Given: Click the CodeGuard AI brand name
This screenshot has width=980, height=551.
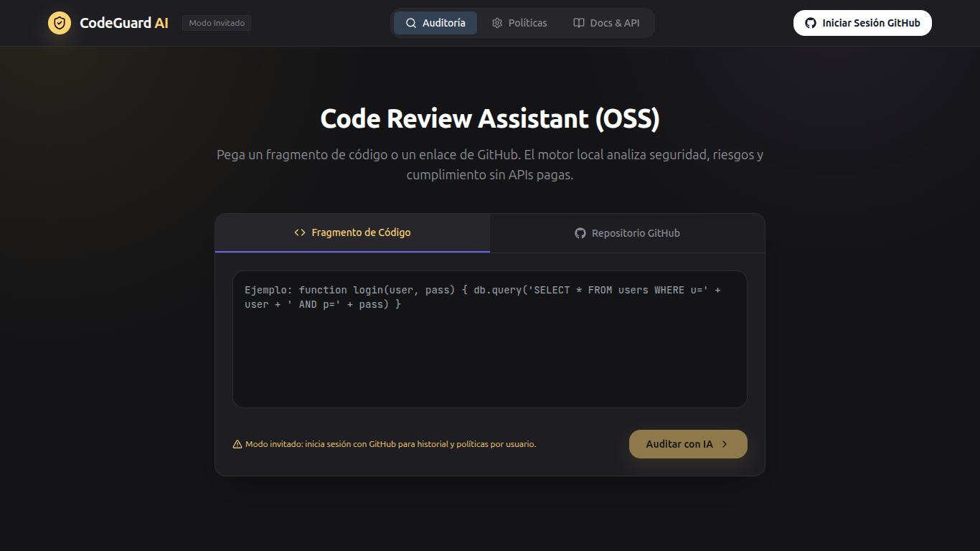Looking at the screenshot, I should 124,23.
